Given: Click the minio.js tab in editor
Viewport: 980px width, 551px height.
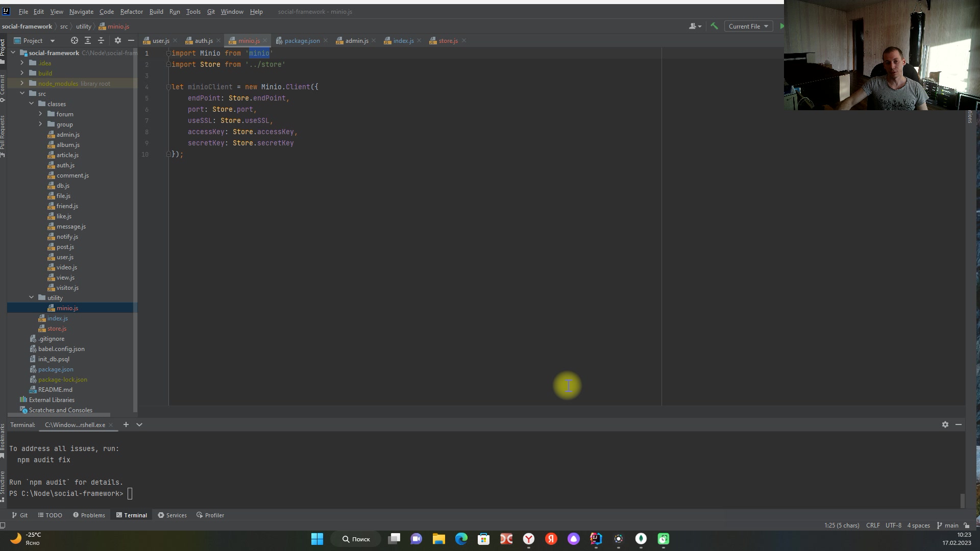Looking at the screenshot, I should [249, 40].
